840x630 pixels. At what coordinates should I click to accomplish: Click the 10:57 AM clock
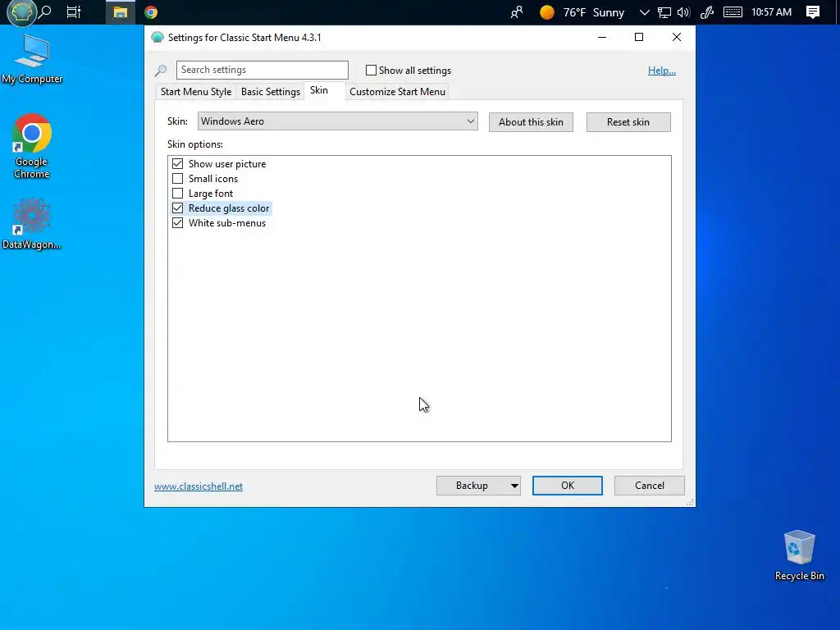point(771,12)
